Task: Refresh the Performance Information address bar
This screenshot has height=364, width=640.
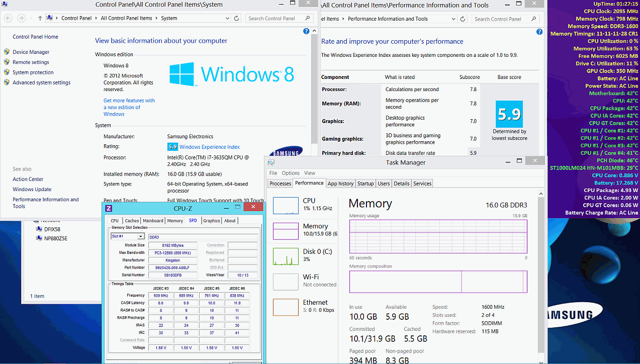Action: pos(463,19)
